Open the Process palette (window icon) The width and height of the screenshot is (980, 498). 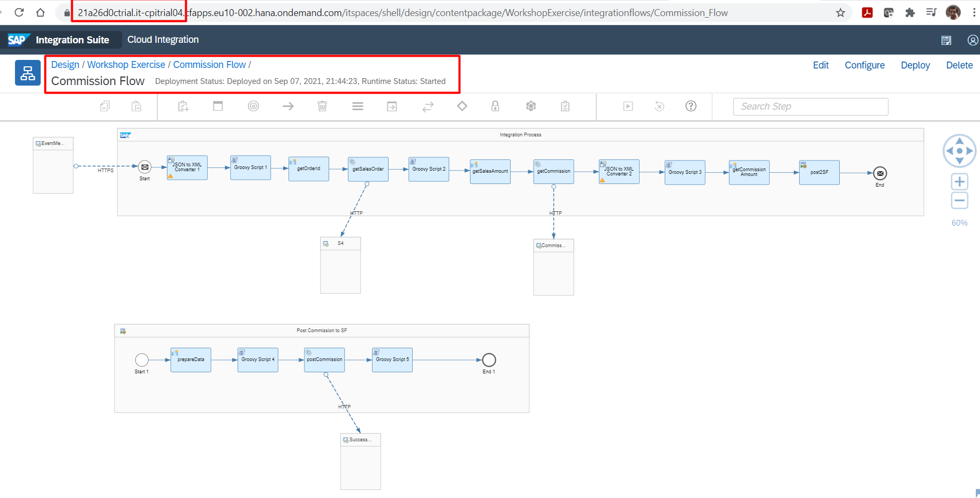[x=218, y=106]
